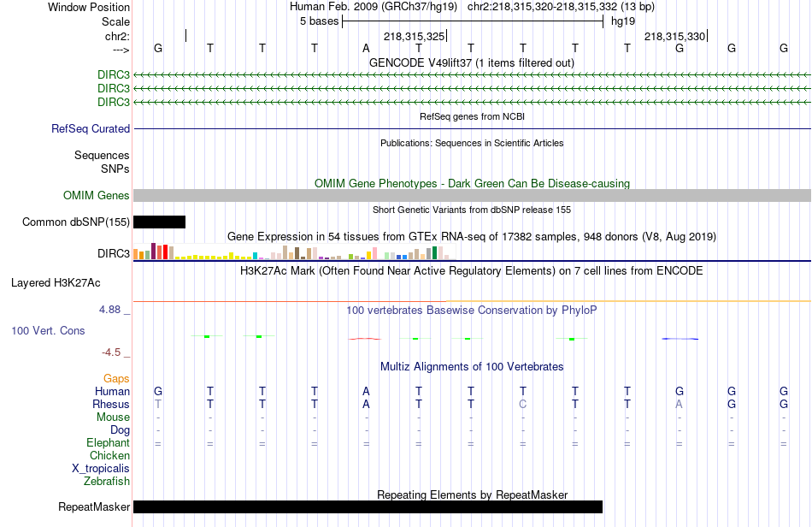Click the RefSeq Curated track label
Image resolution: width=812 pixels, height=527 pixels.
91,128
